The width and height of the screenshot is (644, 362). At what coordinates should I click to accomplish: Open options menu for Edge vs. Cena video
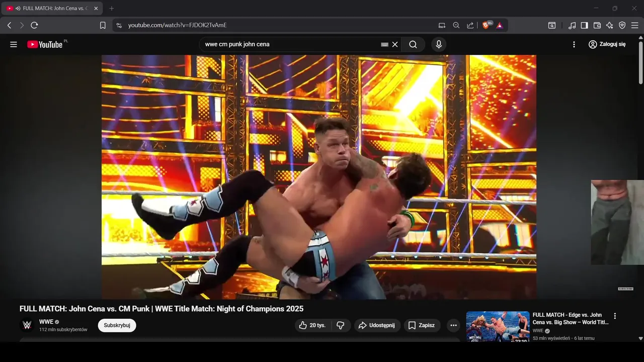(x=614, y=316)
